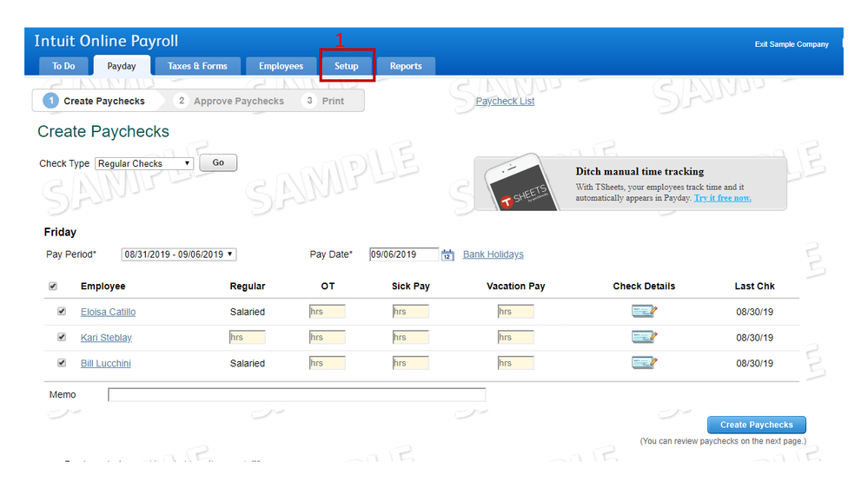The height and width of the screenshot is (488, 868).
Task: Uncheck Bill Lucchini's checkbox
Action: (x=62, y=363)
